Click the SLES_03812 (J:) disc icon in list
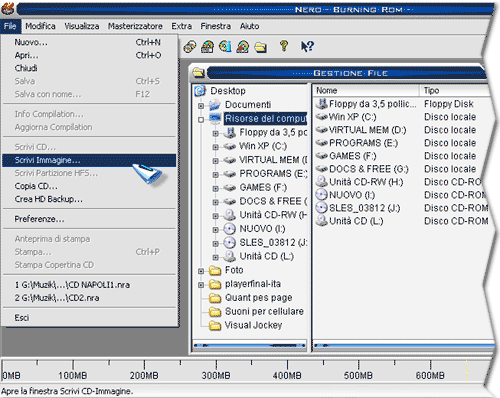This screenshot has width=500, height=398. pos(322,208)
